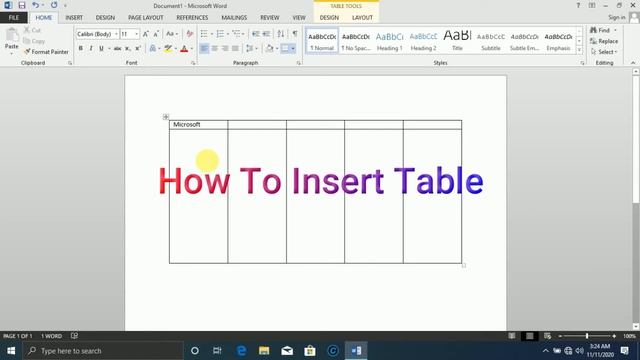The height and width of the screenshot is (360, 640).
Task: Click the Redo (repeat) icon
Action: point(54,5)
